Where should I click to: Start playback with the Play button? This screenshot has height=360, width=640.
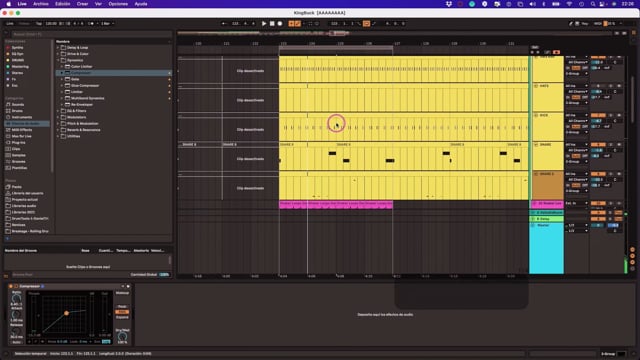point(264,24)
